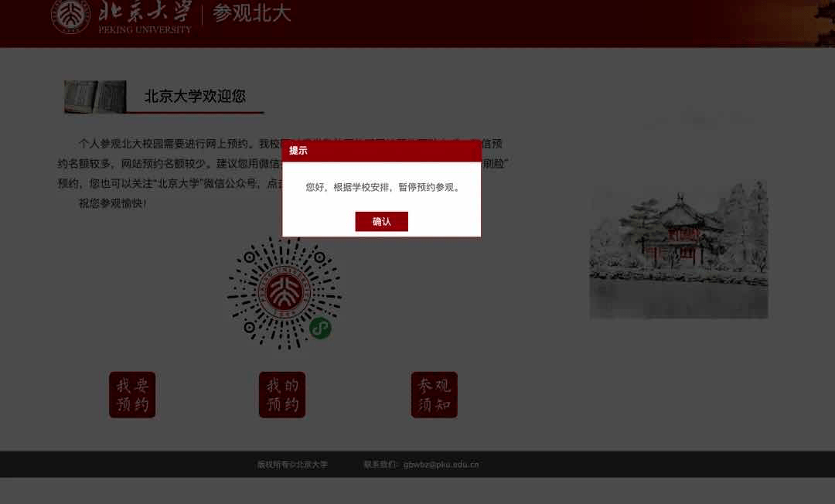The height and width of the screenshot is (504, 835).
Task: Click the 北京大学欢迎您 heading
Action: click(195, 97)
